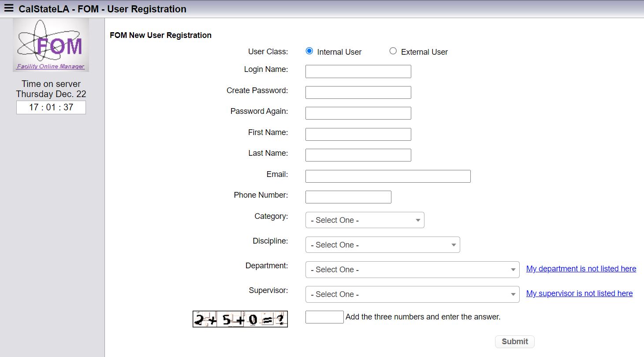Click the Create Password field
Screen dimensions: 644x357
tap(358, 92)
